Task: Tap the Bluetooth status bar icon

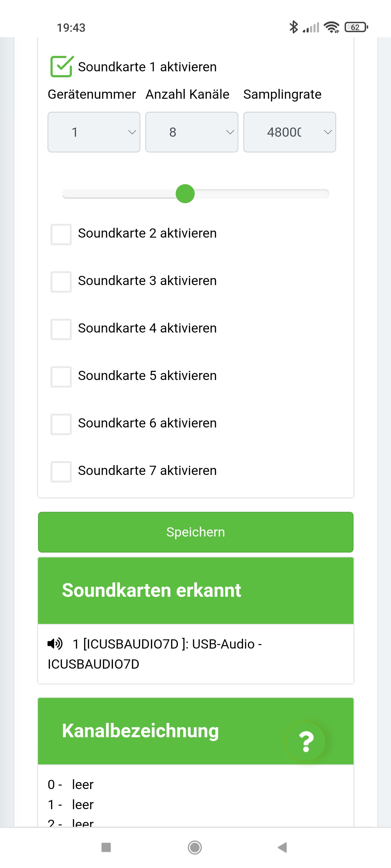Action: coord(293,27)
